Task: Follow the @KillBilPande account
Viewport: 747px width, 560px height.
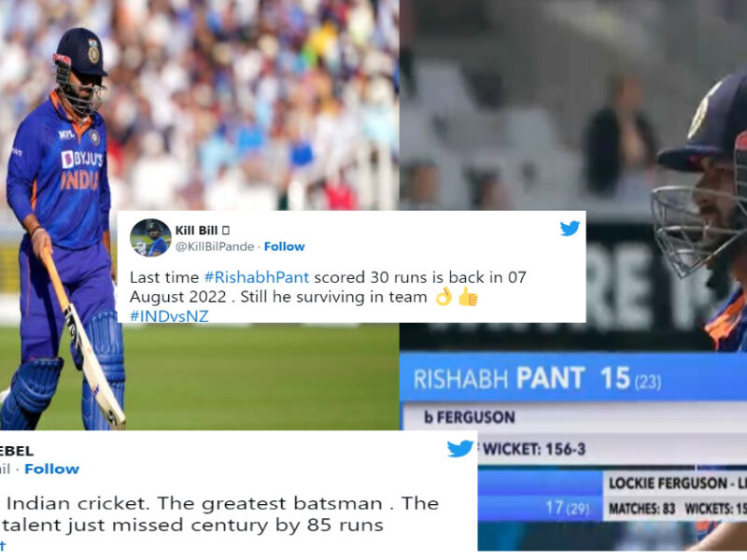Action: (284, 246)
